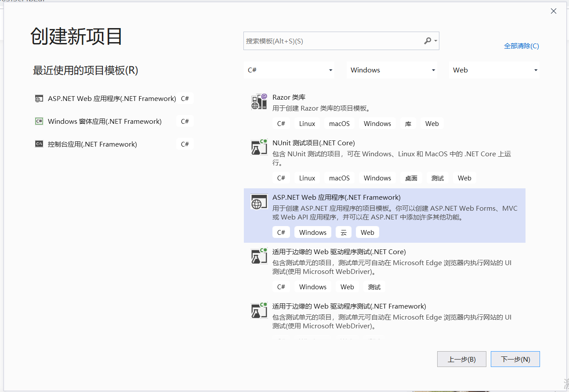This screenshot has height=392, width=569.
Task: Open the Web project type dropdown
Action: (494, 70)
